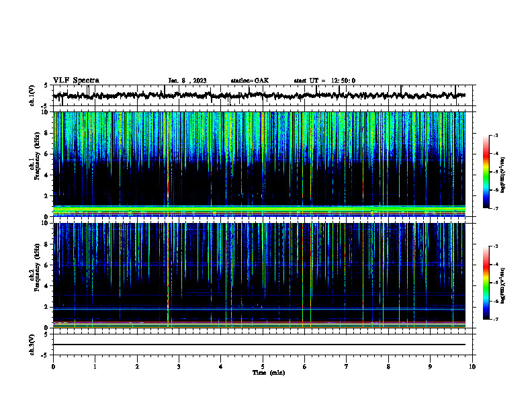This screenshot has height=411, width=532.
Task: Click the flat ch.3 voltage trace line
Action: pyautogui.click(x=259, y=345)
